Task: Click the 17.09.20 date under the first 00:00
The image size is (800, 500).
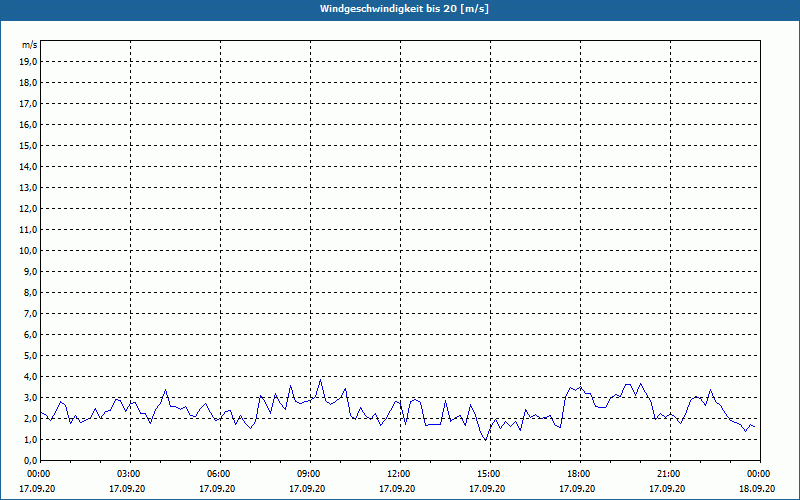Action: click(39, 489)
